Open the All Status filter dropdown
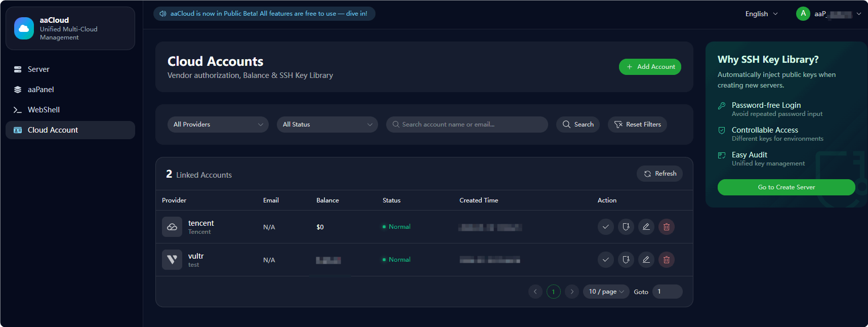868x327 pixels. tap(327, 125)
